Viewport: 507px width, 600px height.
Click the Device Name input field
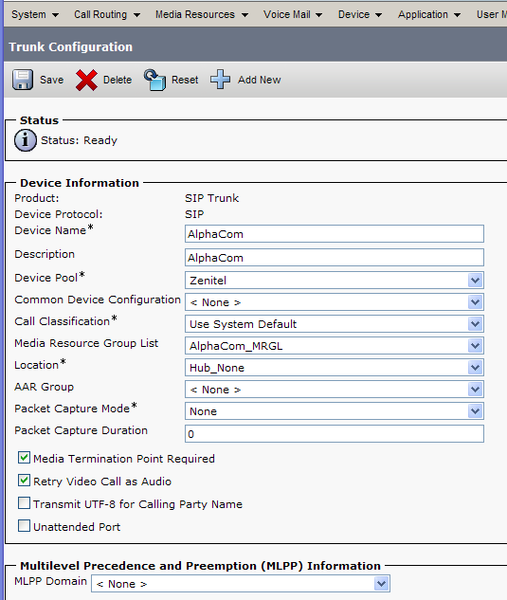(x=334, y=234)
